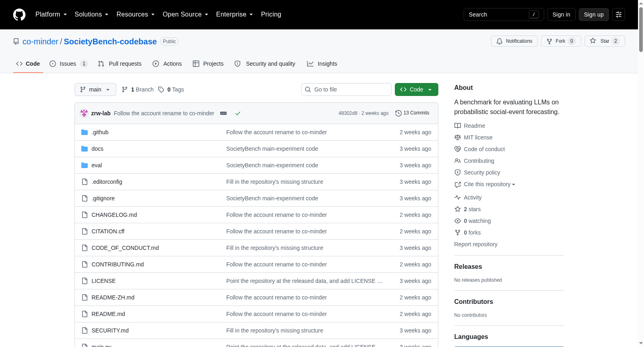The height and width of the screenshot is (347, 644).
Task: Click the zrw-lab avatar image
Action: point(84,113)
